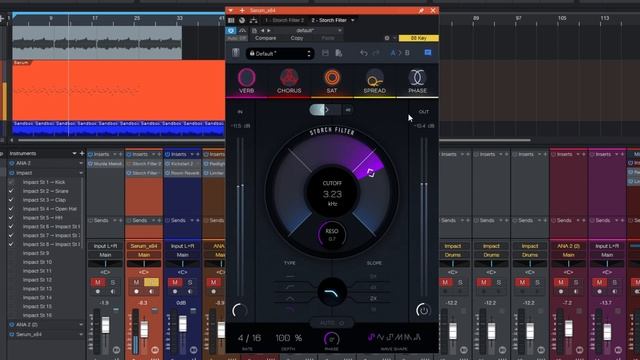
Task: Choose the second wave shape icon
Action: pyautogui.click(x=380, y=337)
